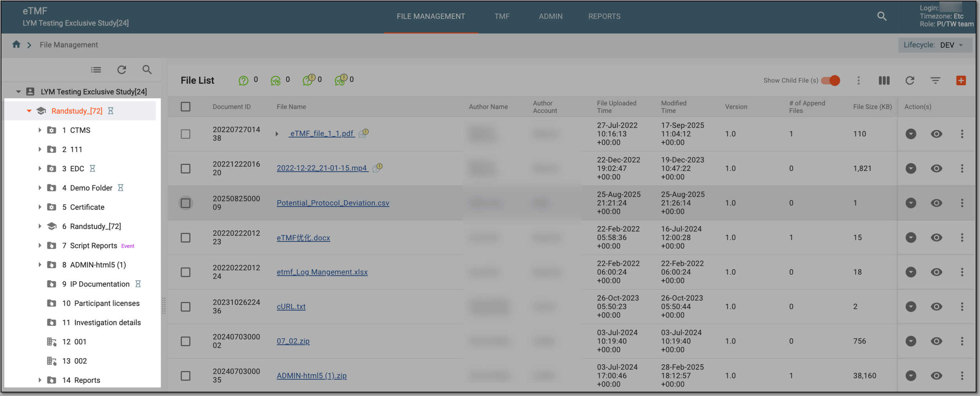Open kebab menu for Potential_Protocol_Deviation.csv row

click(x=962, y=203)
